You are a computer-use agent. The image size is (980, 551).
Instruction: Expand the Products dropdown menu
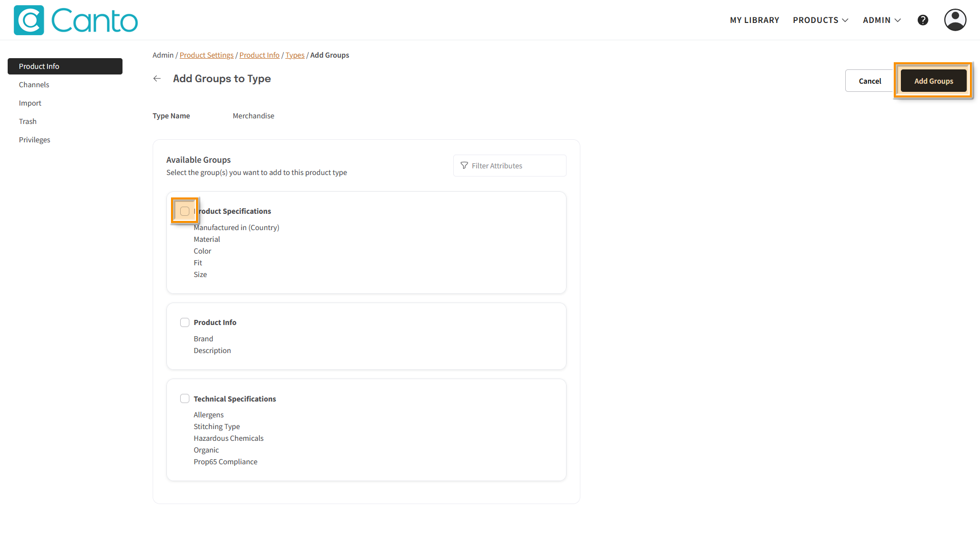click(x=820, y=20)
